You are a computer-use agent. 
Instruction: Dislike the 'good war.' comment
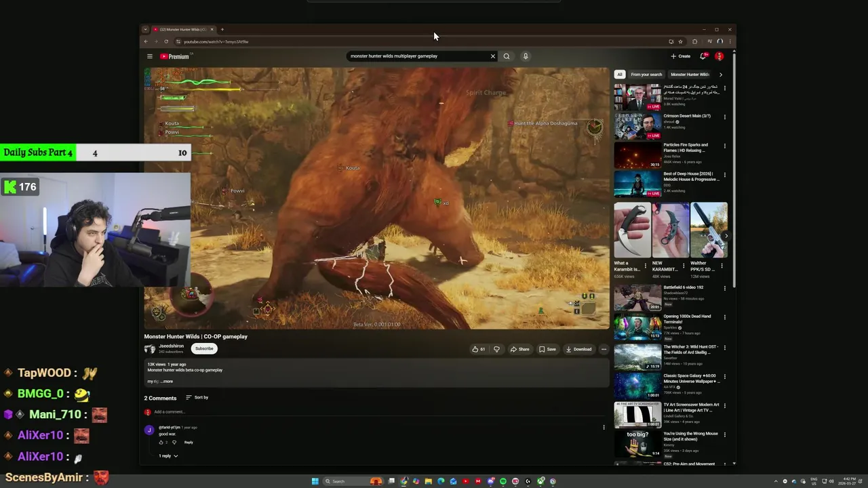click(x=174, y=442)
